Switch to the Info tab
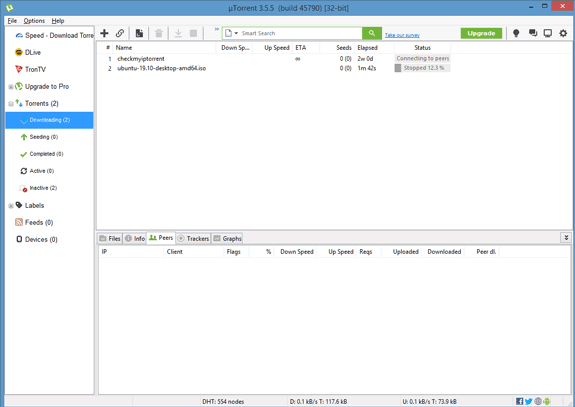The image size is (575, 407). [135, 238]
